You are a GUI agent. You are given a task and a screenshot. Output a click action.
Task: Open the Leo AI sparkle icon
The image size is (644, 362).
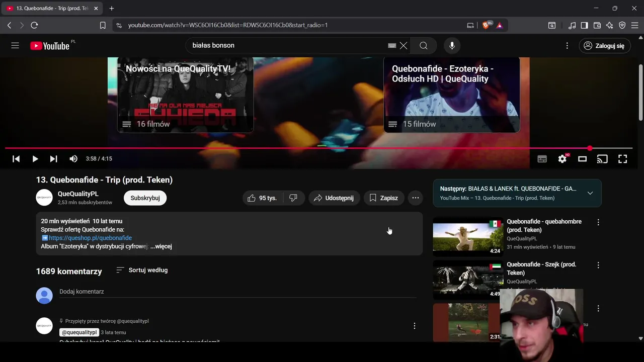point(610,25)
